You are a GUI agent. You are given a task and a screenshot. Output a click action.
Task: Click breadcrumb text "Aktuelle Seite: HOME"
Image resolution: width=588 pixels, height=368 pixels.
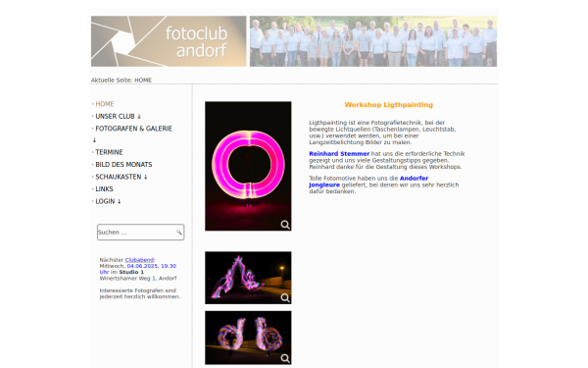122,80
